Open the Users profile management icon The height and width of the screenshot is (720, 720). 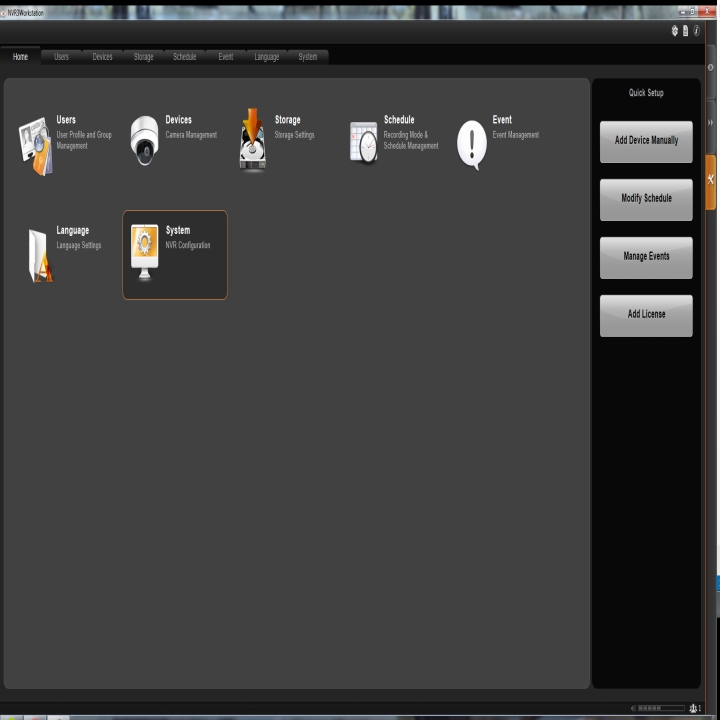[36, 145]
